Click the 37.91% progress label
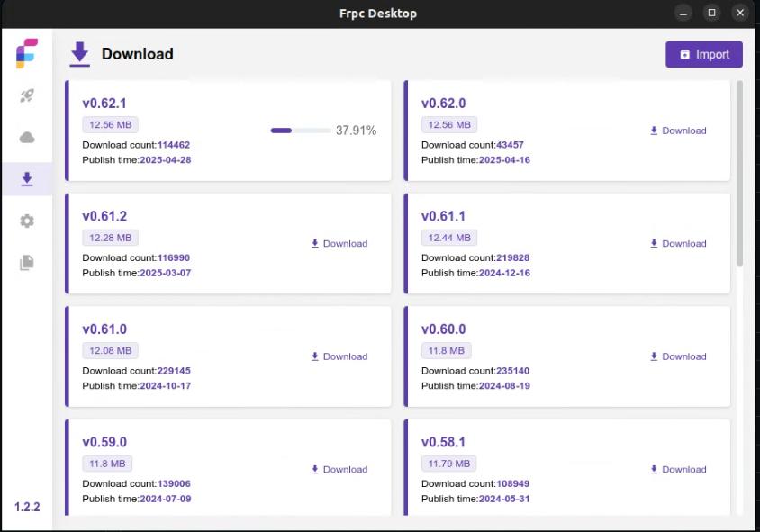Image resolution: width=760 pixels, height=532 pixels. 357,131
